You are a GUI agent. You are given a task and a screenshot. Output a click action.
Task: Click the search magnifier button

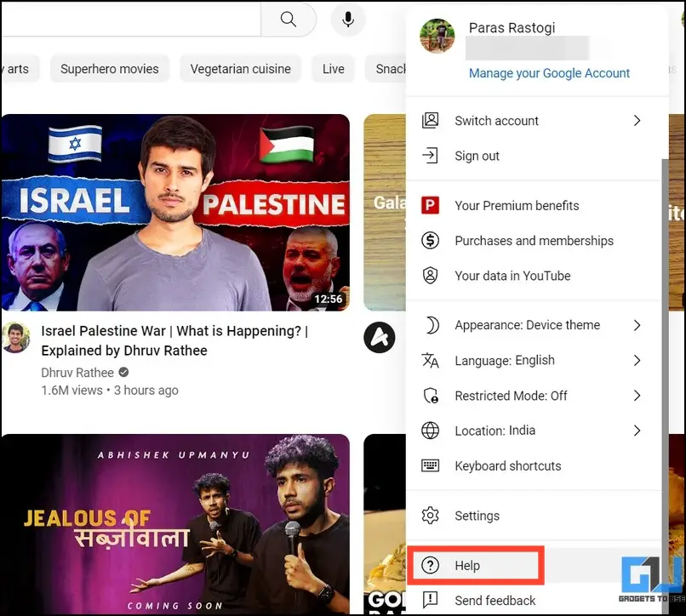pyautogui.click(x=289, y=20)
